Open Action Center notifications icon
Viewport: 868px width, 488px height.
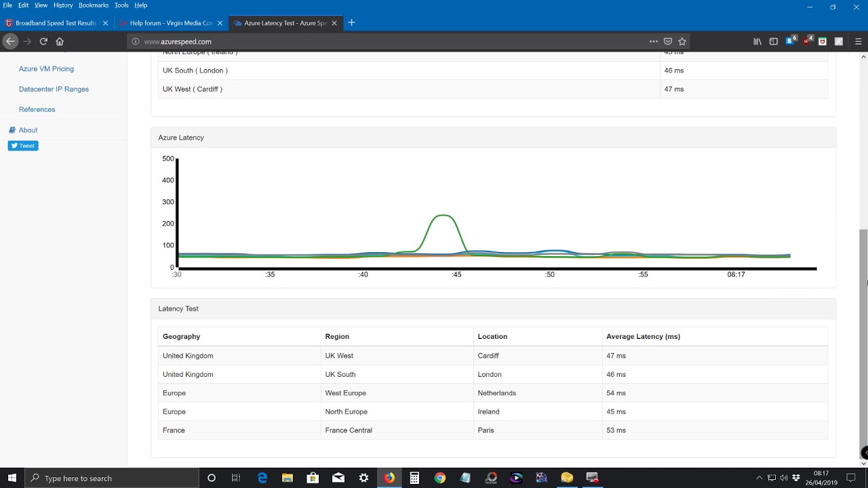[851, 478]
